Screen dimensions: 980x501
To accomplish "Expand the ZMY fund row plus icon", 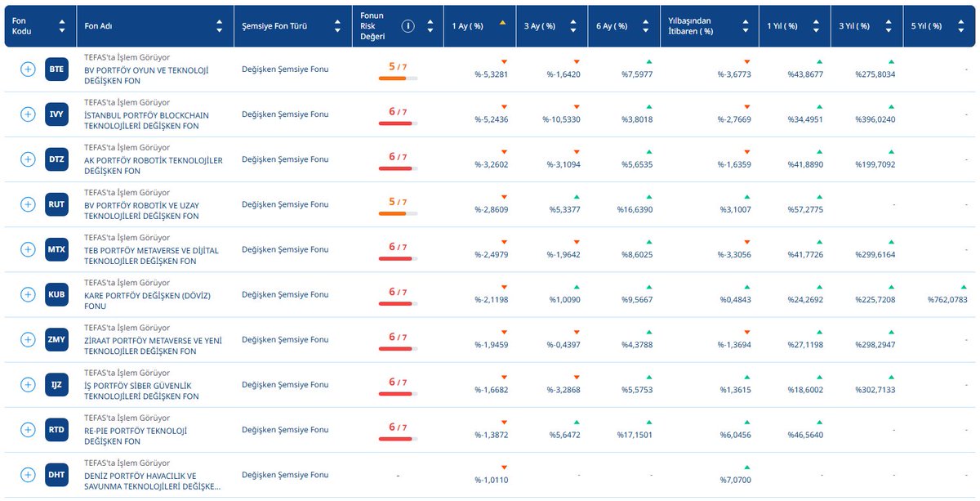I will tap(28, 339).
